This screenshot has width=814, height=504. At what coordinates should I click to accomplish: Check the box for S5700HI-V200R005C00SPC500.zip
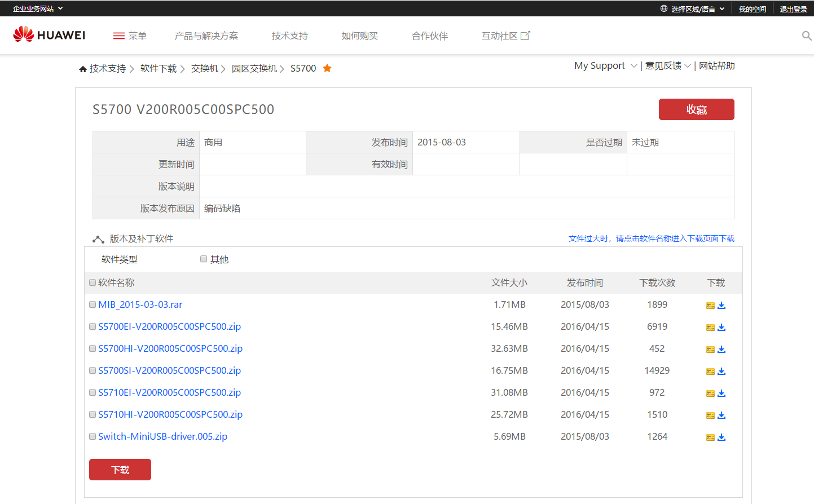[93, 348]
